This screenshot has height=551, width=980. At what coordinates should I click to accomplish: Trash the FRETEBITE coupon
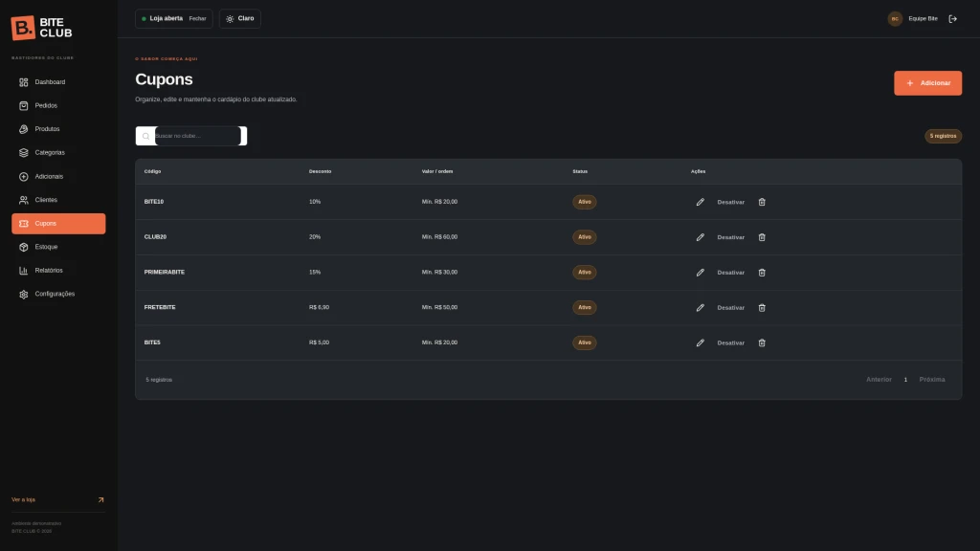coord(762,307)
